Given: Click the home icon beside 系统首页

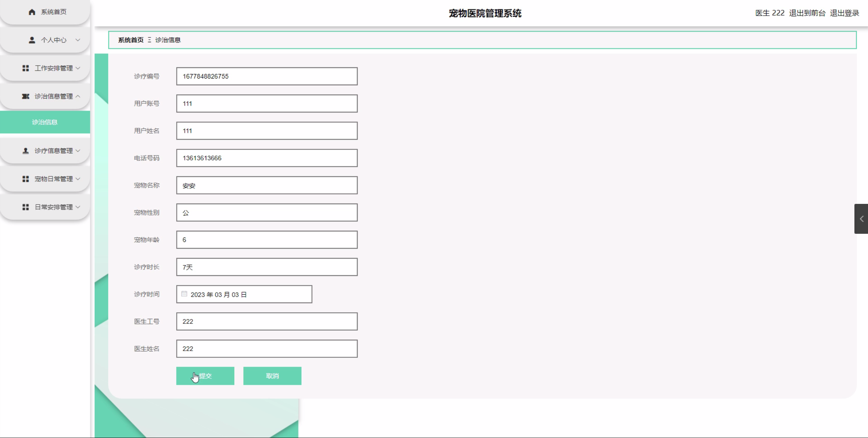Looking at the screenshot, I should tap(32, 12).
